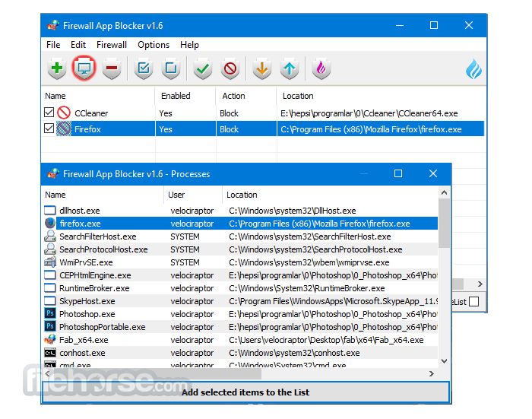Open the Options menu

[x=154, y=45]
